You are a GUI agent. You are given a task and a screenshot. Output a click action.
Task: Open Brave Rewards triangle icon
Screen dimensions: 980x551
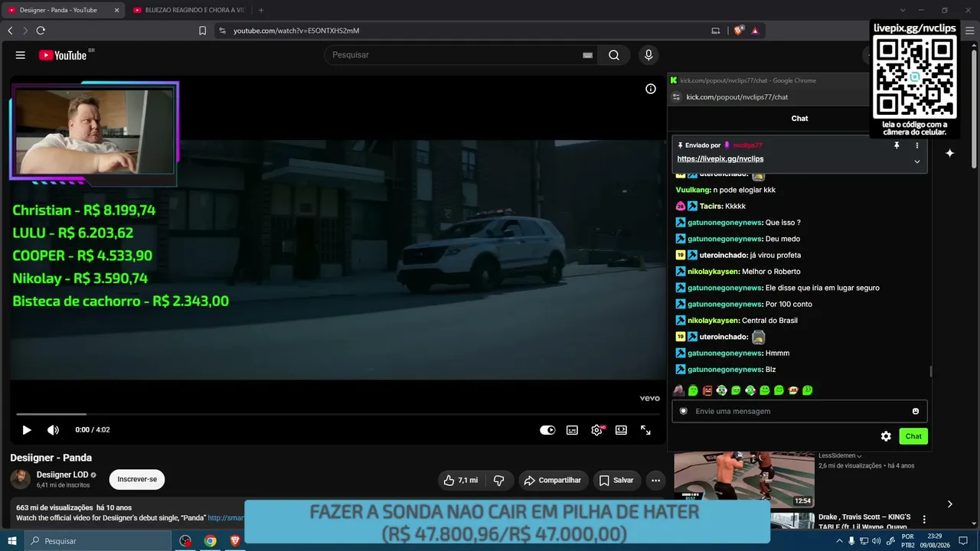click(x=755, y=31)
